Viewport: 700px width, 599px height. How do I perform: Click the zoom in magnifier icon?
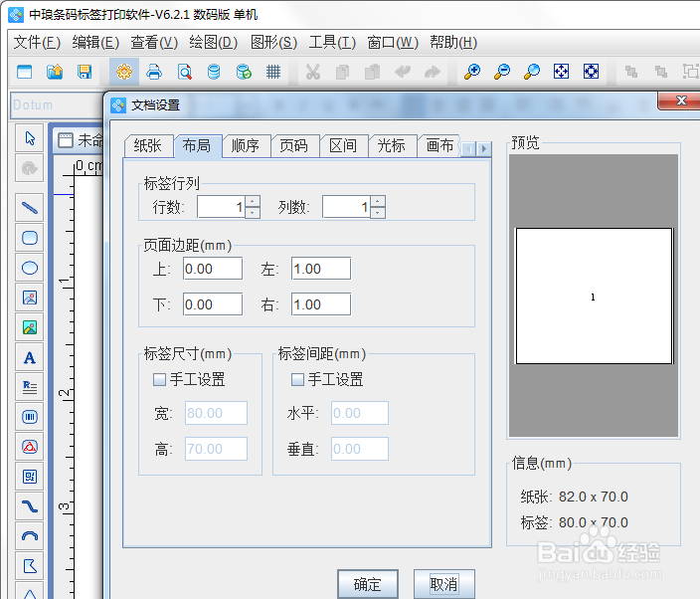pyautogui.click(x=472, y=72)
